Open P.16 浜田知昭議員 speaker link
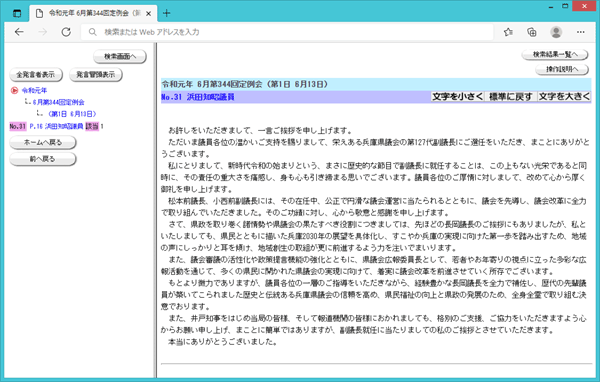Screen dimensions: 600x382 [x=56, y=126]
